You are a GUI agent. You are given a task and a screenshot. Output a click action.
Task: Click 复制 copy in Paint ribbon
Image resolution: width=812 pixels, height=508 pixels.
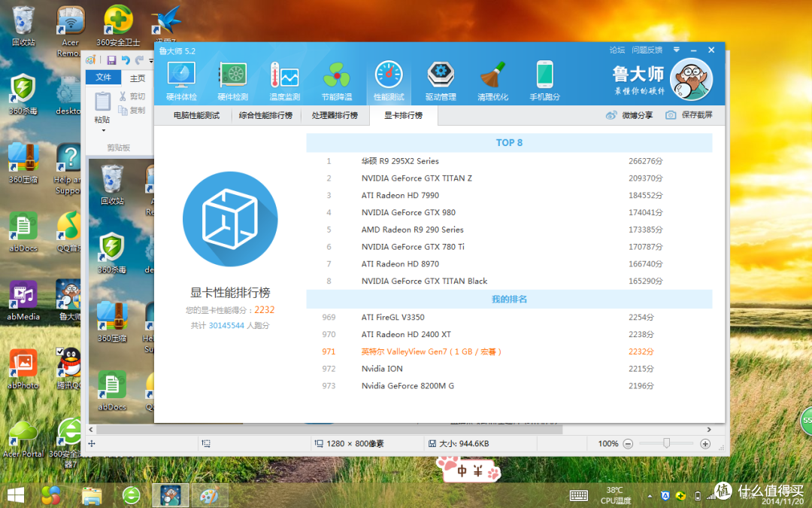pos(132,110)
